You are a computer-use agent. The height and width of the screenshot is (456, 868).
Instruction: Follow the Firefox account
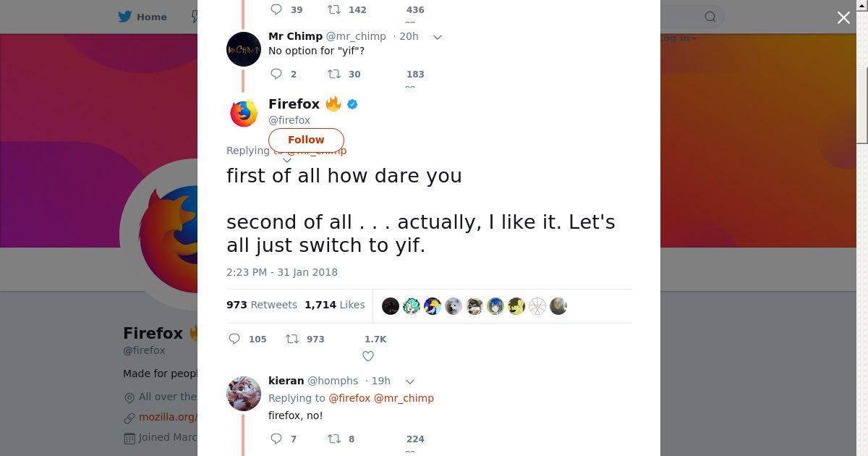pos(306,140)
